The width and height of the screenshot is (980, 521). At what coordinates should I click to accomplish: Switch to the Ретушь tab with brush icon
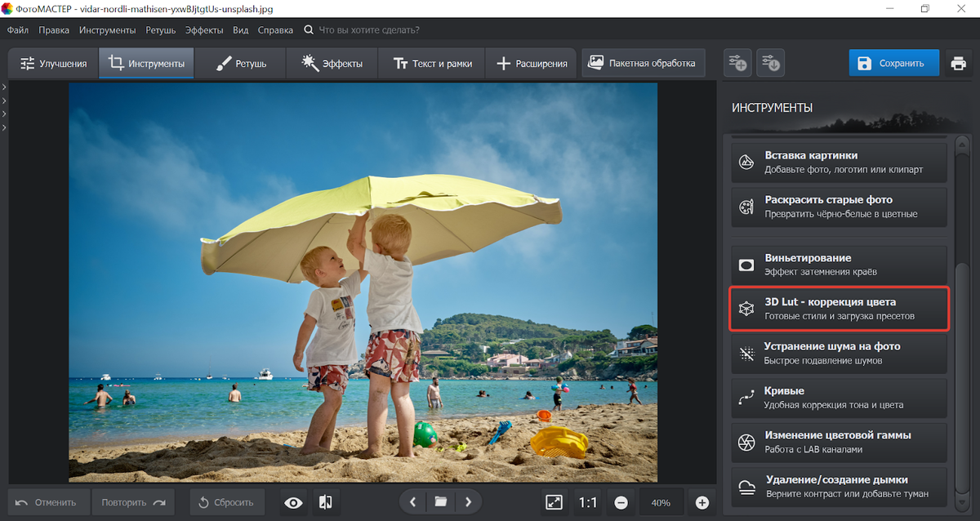tap(240, 63)
